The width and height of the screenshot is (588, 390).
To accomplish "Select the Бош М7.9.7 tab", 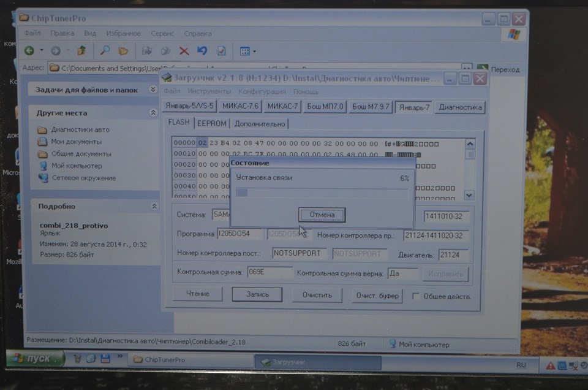I will pyautogui.click(x=371, y=107).
